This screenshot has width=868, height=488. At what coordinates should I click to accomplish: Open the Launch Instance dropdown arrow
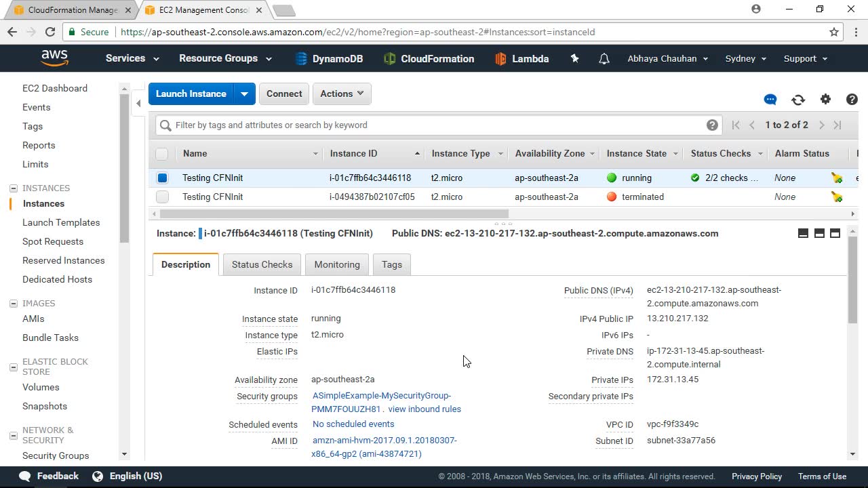[244, 94]
